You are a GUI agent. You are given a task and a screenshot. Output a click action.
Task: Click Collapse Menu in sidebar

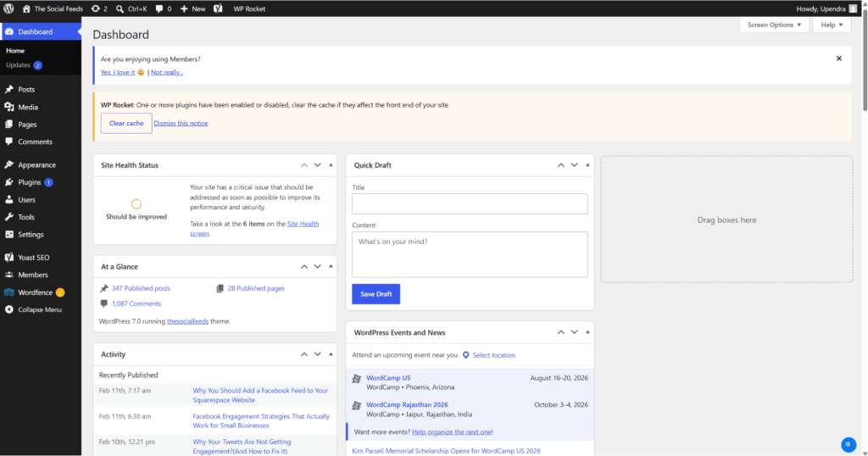click(41, 310)
